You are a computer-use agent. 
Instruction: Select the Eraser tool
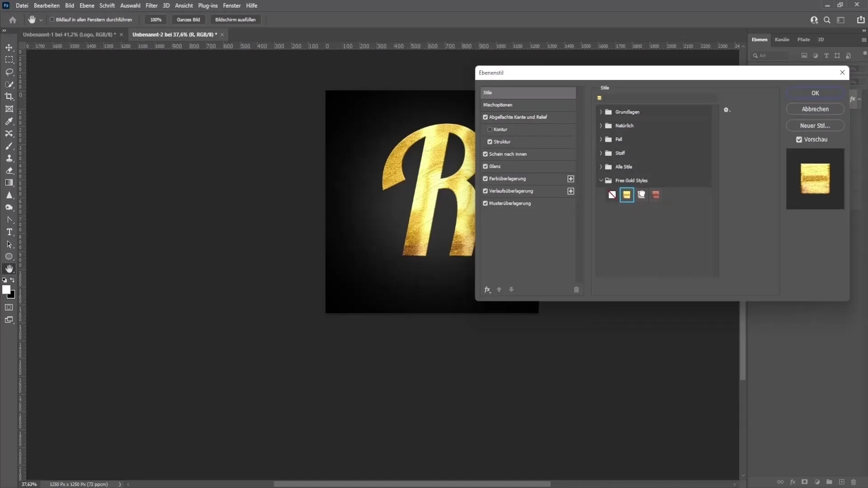[x=9, y=170]
